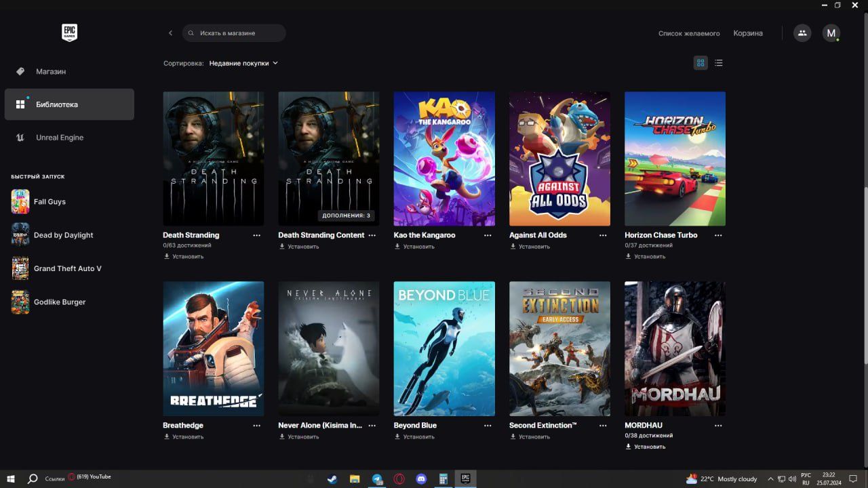Open the Against All Odds cover

(x=559, y=159)
